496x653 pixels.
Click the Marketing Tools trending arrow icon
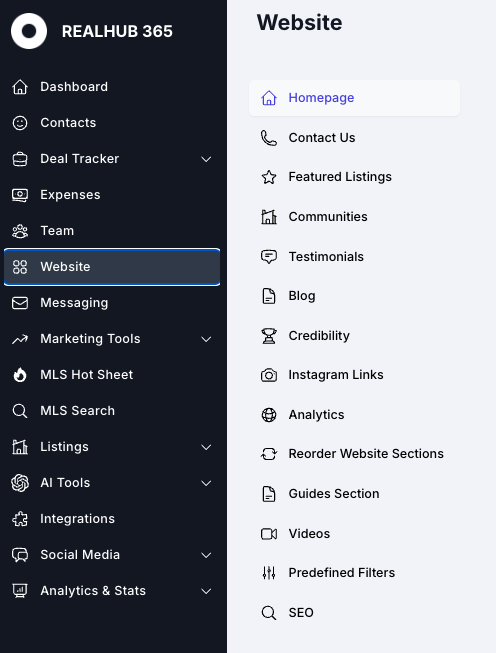pyautogui.click(x=20, y=339)
